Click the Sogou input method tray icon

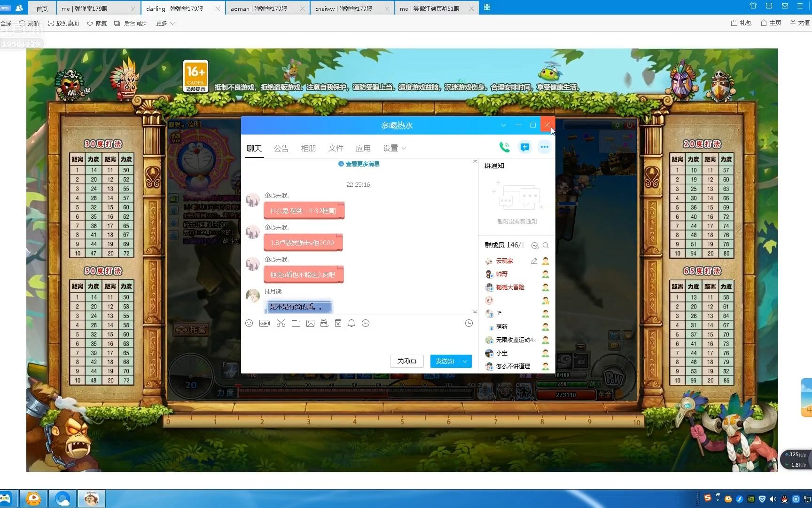pos(707,498)
